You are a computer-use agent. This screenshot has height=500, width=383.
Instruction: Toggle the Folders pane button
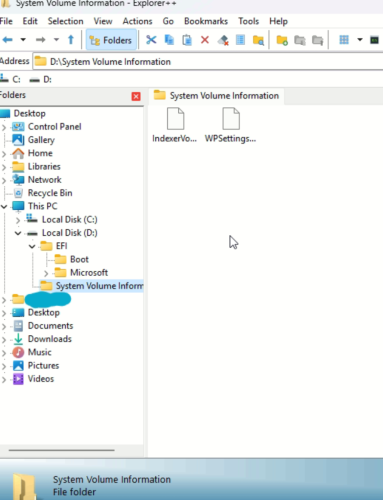(111, 40)
